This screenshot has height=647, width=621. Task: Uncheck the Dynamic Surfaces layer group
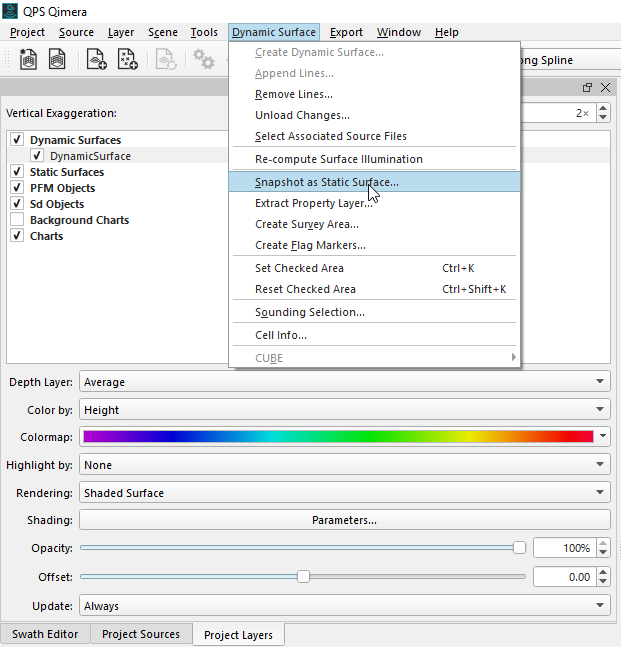(17, 140)
